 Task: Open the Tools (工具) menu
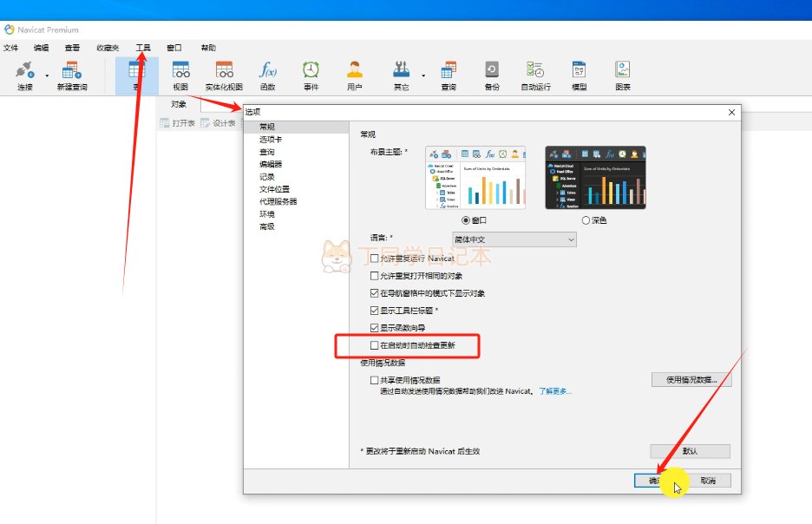click(x=143, y=48)
